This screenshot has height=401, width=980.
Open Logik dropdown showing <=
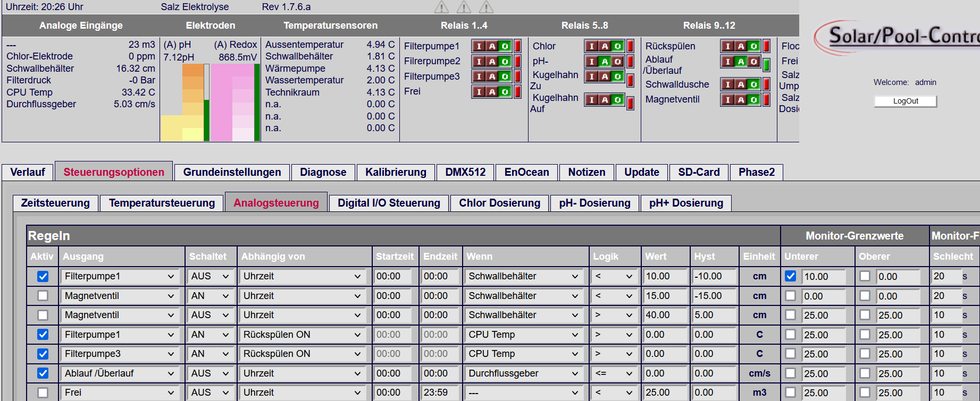point(614,373)
